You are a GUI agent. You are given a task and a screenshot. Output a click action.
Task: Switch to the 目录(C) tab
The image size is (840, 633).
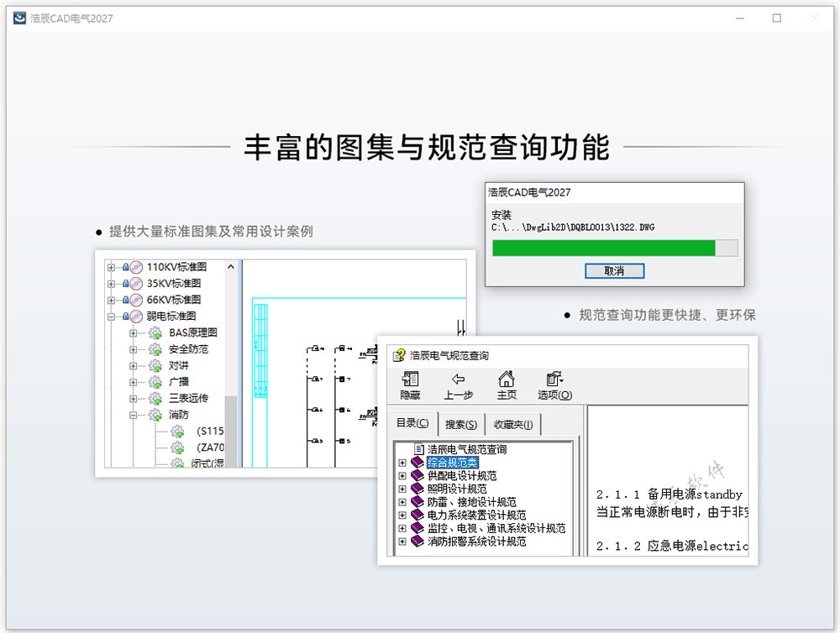(x=412, y=423)
